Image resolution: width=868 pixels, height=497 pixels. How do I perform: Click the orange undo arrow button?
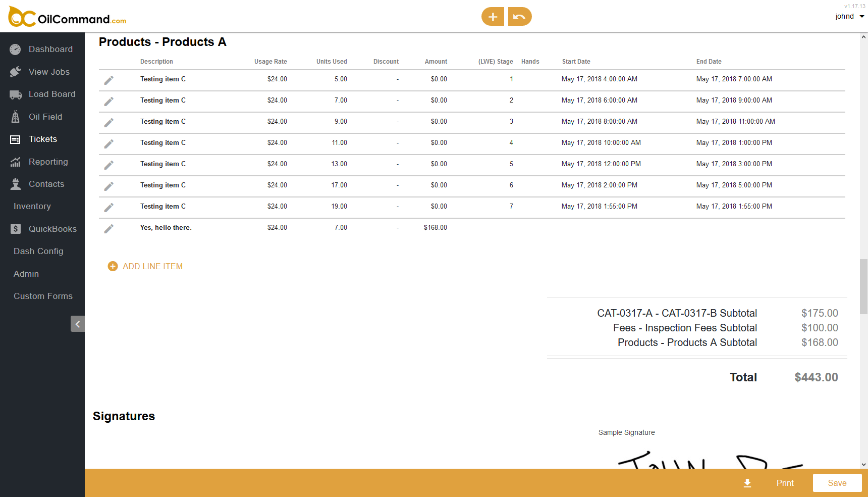520,17
